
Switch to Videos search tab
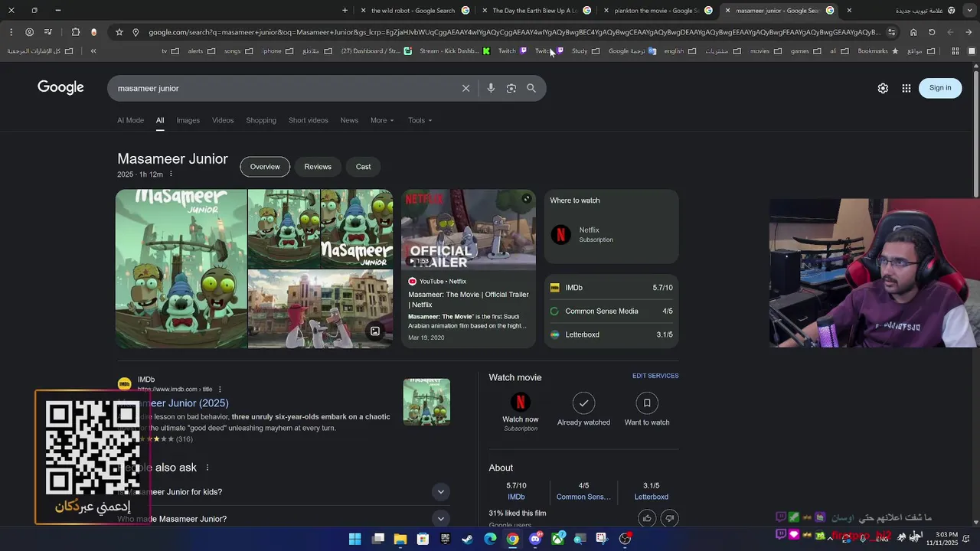[223, 120]
